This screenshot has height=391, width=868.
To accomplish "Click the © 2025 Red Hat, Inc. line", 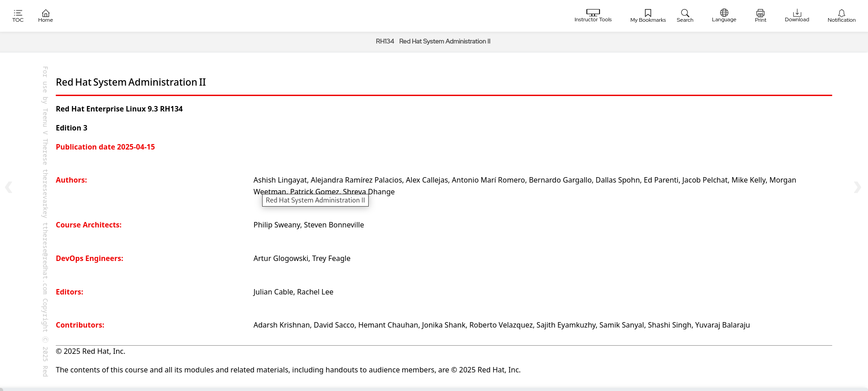I will [x=90, y=351].
